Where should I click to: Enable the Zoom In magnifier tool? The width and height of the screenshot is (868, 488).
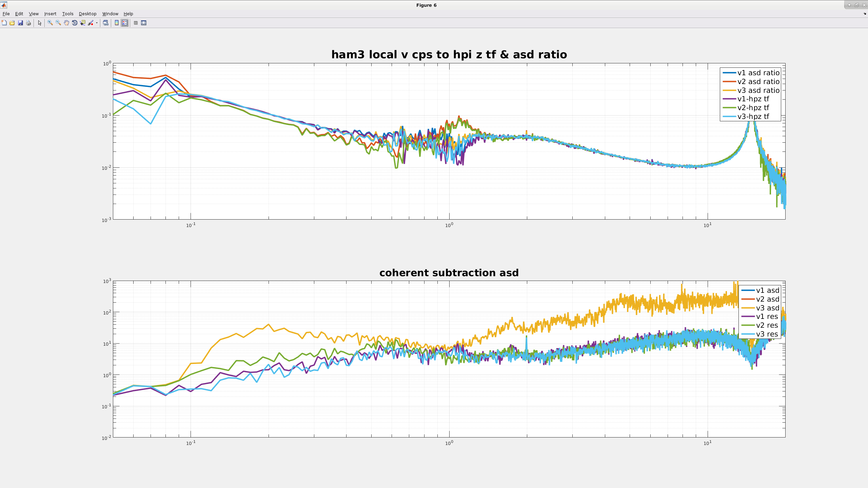click(50, 23)
